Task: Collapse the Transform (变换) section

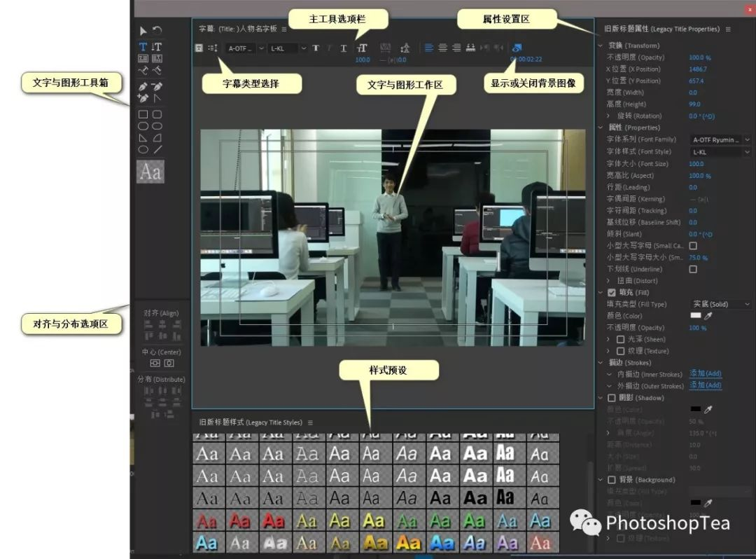Action: (601, 45)
